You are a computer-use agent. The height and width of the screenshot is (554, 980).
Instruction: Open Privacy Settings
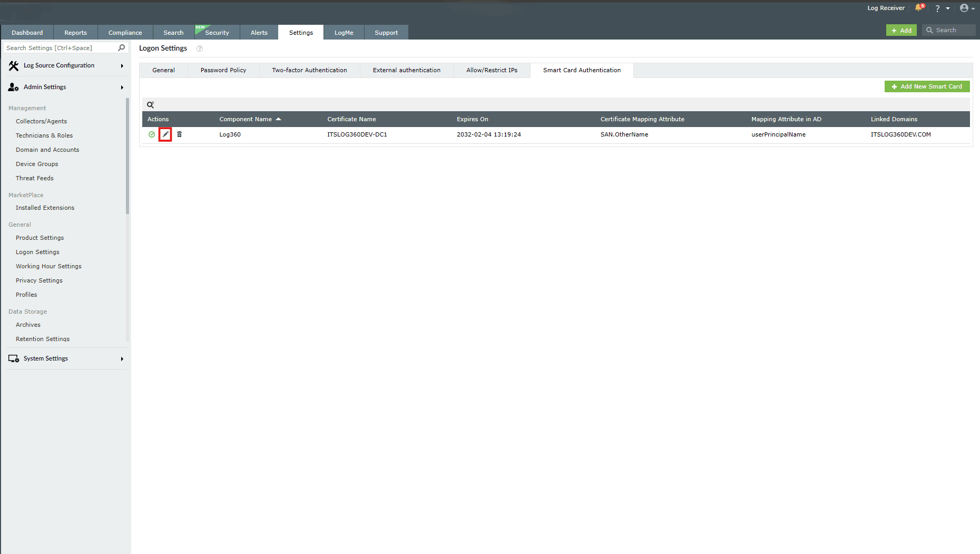39,280
